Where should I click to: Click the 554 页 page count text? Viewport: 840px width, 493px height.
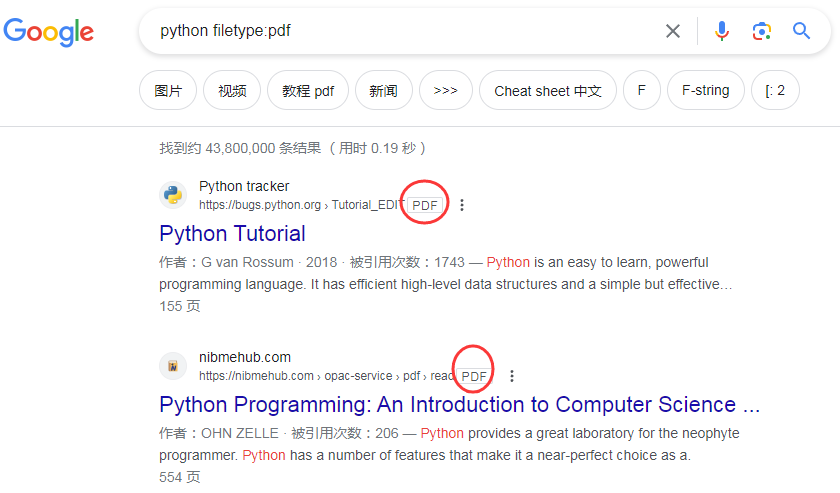click(x=179, y=477)
